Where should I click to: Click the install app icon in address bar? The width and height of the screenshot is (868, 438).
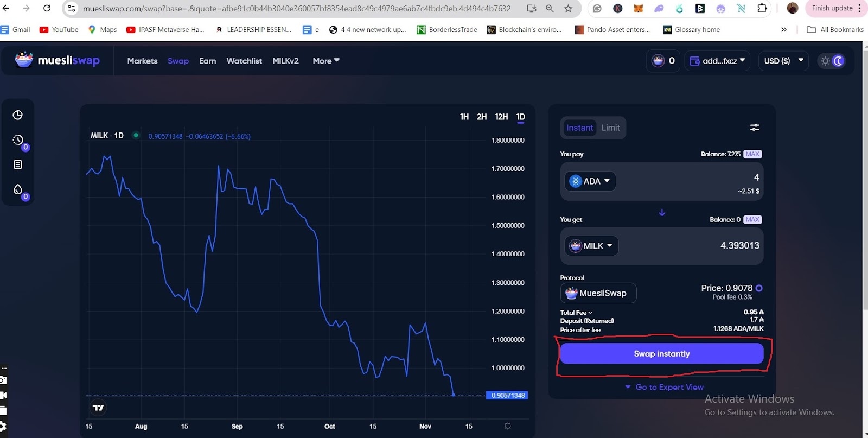(x=531, y=8)
